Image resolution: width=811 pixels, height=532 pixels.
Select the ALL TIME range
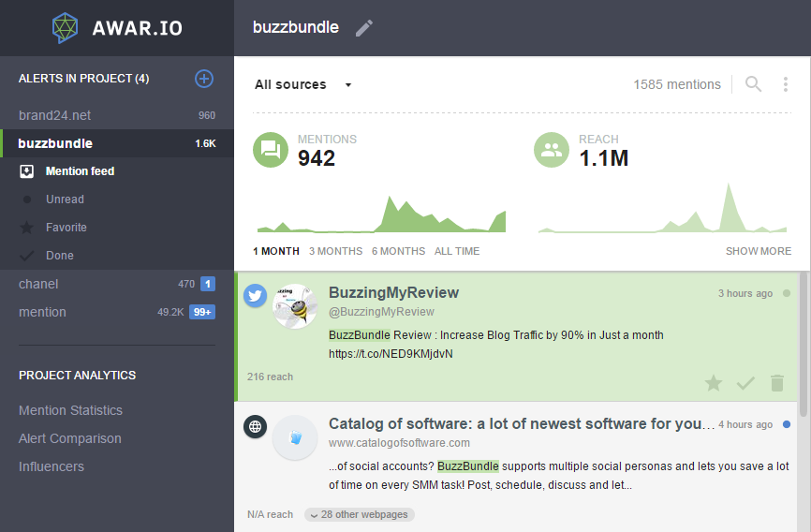(x=457, y=251)
